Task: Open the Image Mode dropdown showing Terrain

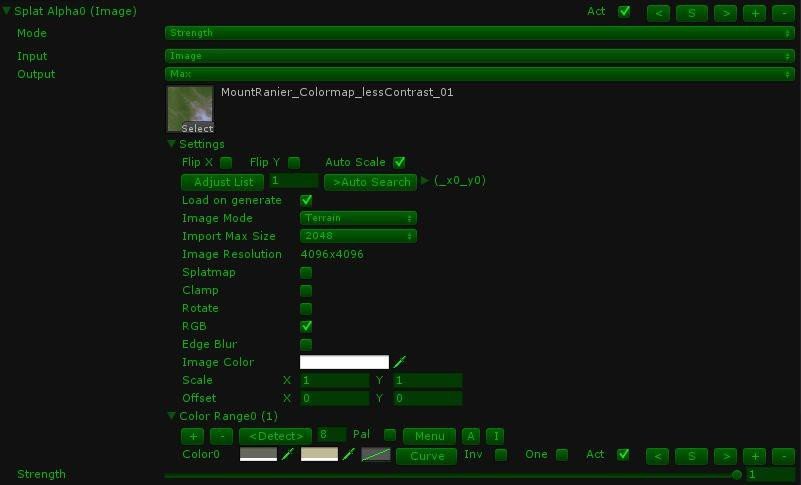Action: (x=358, y=218)
